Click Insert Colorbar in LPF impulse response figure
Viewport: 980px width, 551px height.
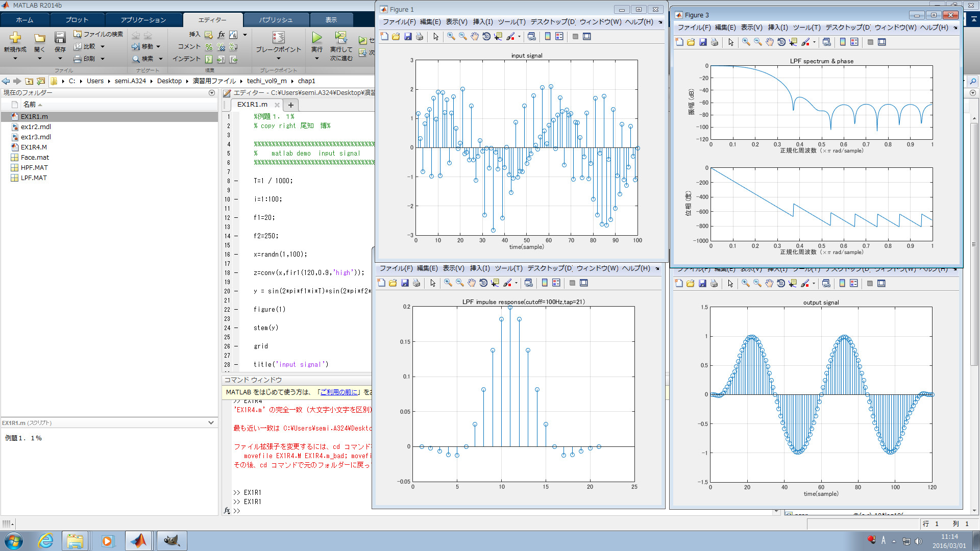(545, 283)
